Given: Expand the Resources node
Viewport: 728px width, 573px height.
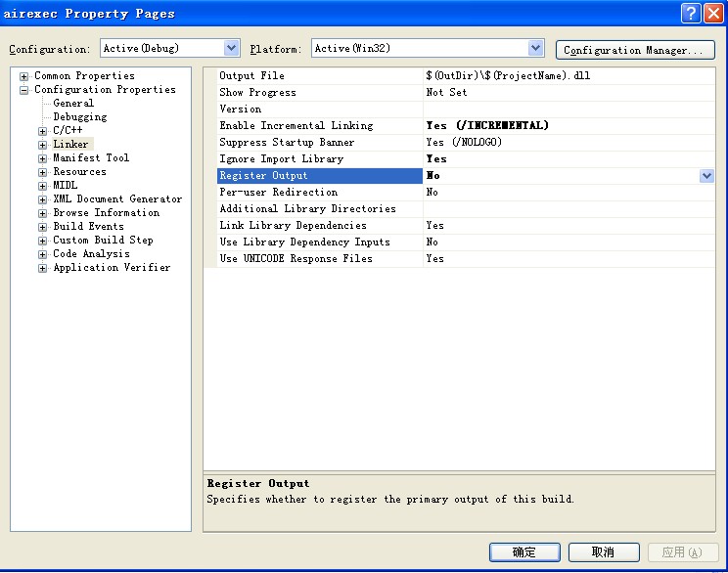Looking at the screenshot, I should coord(42,173).
